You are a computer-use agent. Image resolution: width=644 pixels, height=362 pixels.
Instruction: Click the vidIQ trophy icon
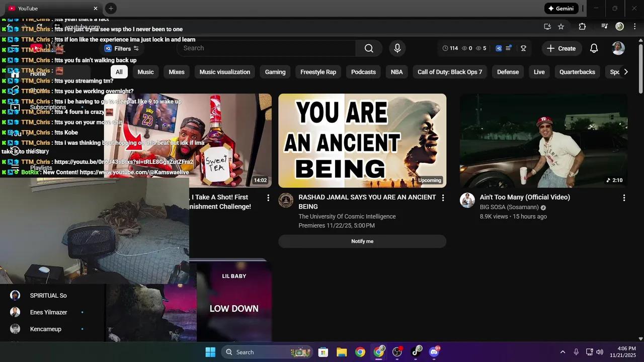[x=523, y=48]
